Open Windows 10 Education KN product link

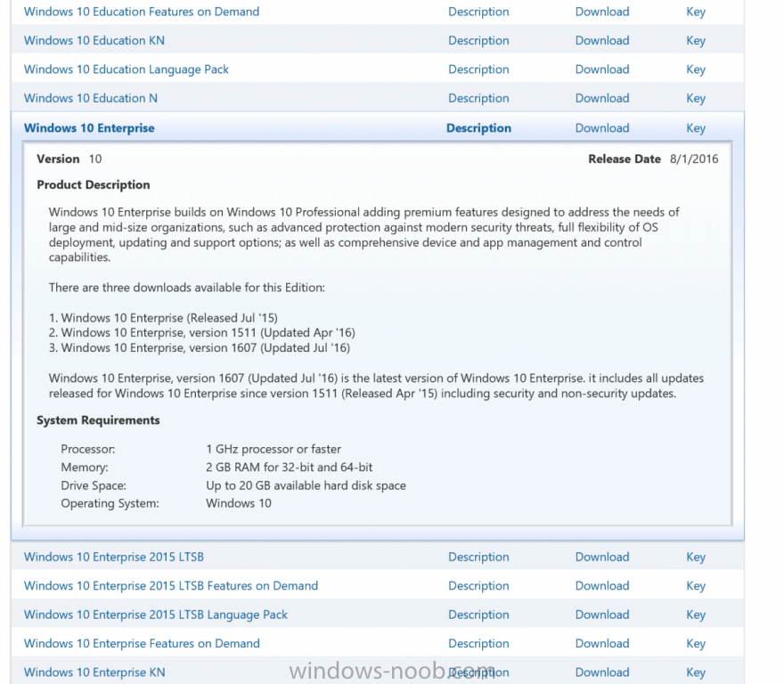[x=94, y=40]
